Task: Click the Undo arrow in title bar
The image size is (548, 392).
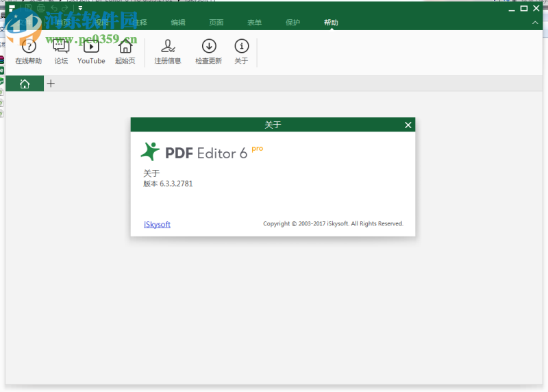Action: click(x=54, y=8)
